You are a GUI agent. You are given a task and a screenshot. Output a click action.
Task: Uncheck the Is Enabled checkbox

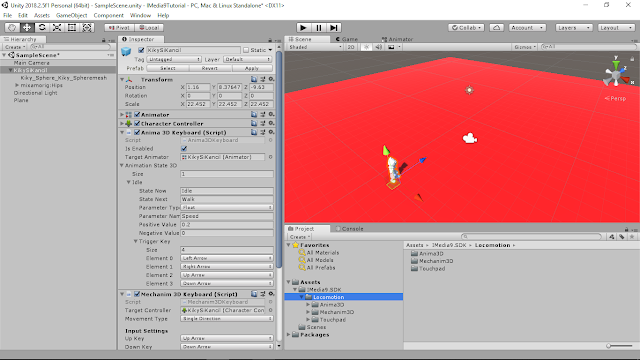coord(184,149)
